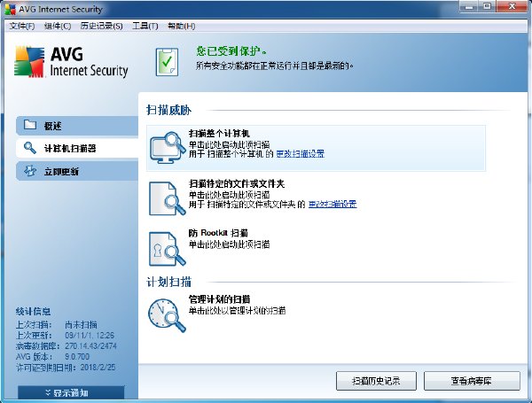The height and width of the screenshot is (403, 532).
Task: Select the 计算机扫描器 sidebar tab
Action: [77, 148]
